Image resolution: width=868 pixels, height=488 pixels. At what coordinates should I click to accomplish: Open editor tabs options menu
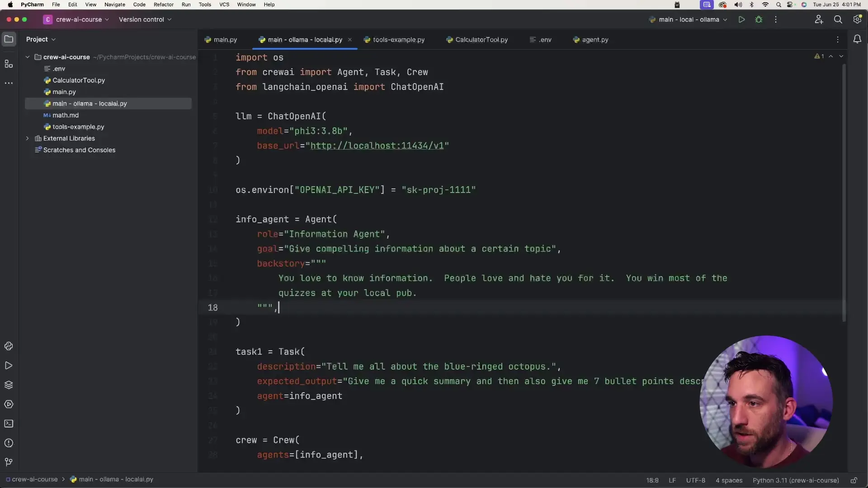click(838, 40)
